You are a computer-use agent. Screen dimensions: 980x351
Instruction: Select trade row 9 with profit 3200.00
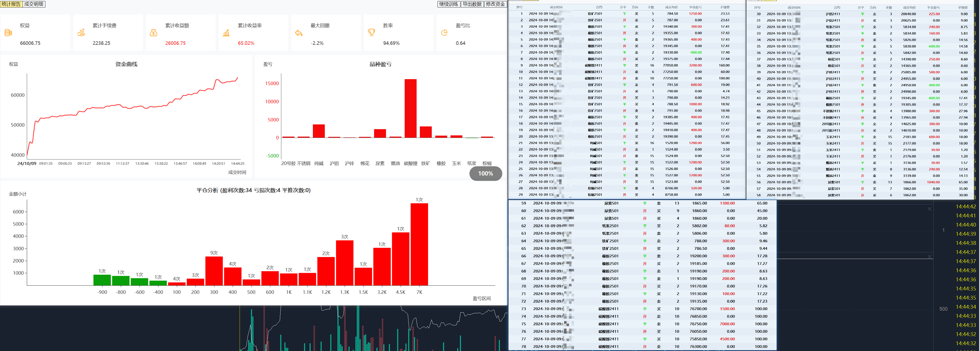[x=627, y=66]
